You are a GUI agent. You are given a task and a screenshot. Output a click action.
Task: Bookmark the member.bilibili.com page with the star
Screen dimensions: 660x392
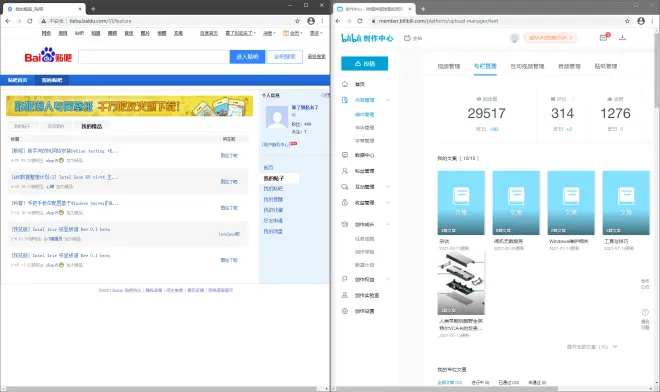point(627,21)
